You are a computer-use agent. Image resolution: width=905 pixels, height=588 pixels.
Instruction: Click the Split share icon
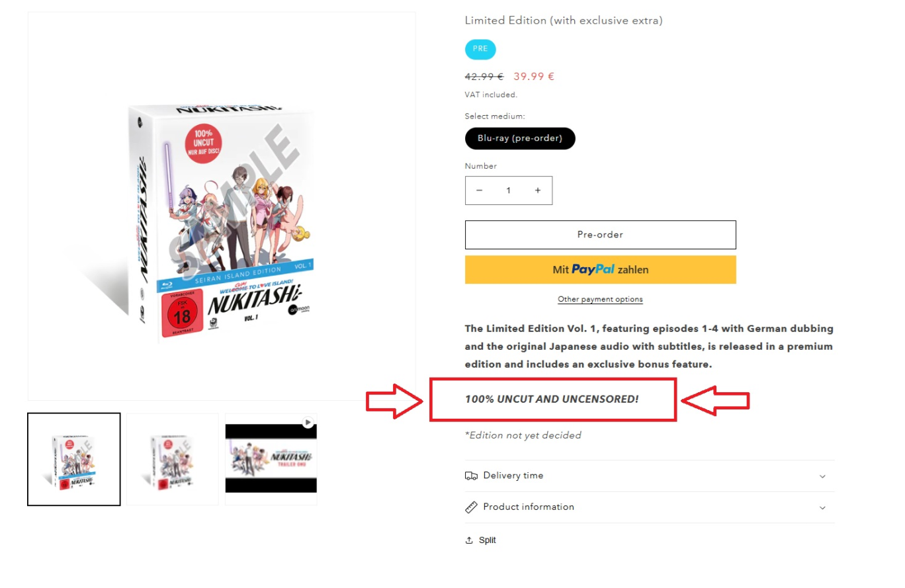click(469, 540)
